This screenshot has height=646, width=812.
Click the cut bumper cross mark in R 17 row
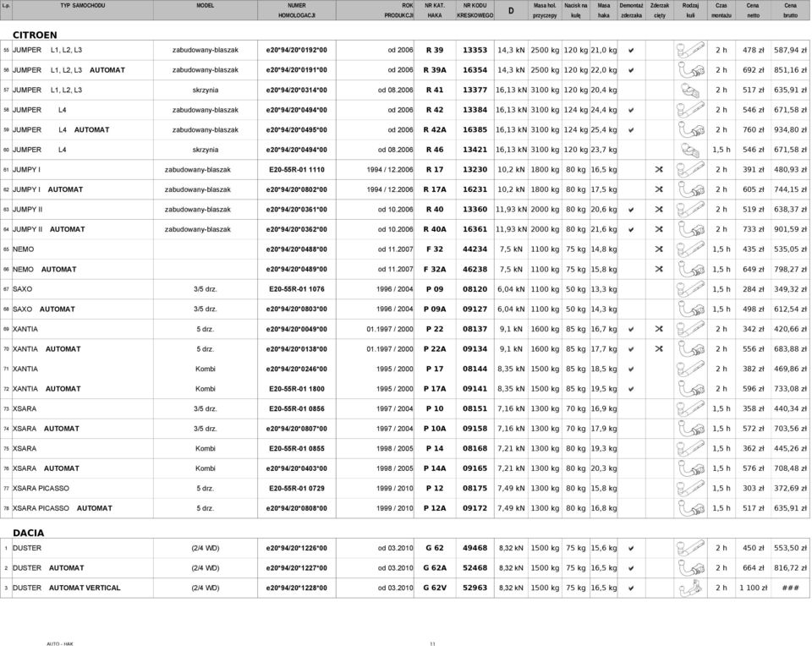click(x=659, y=170)
